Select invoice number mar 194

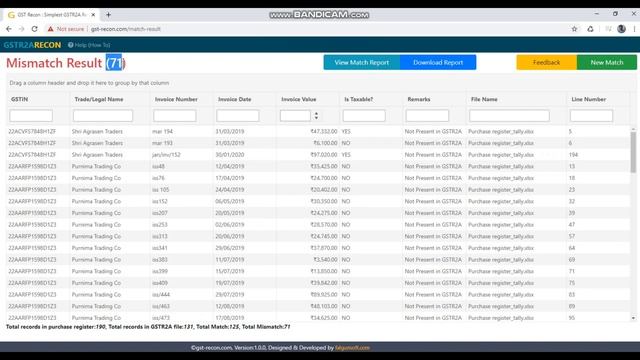point(162,131)
